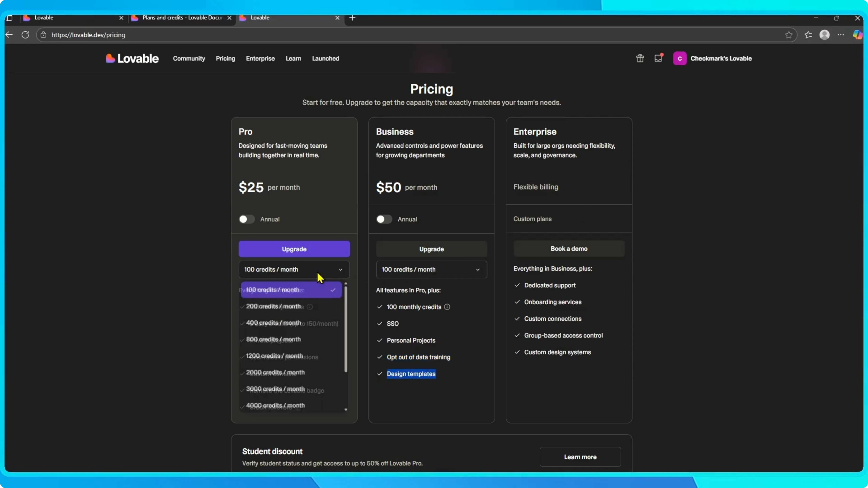Click the SSO feature text
This screenshot has width=868, height=488.
[392, 324]
